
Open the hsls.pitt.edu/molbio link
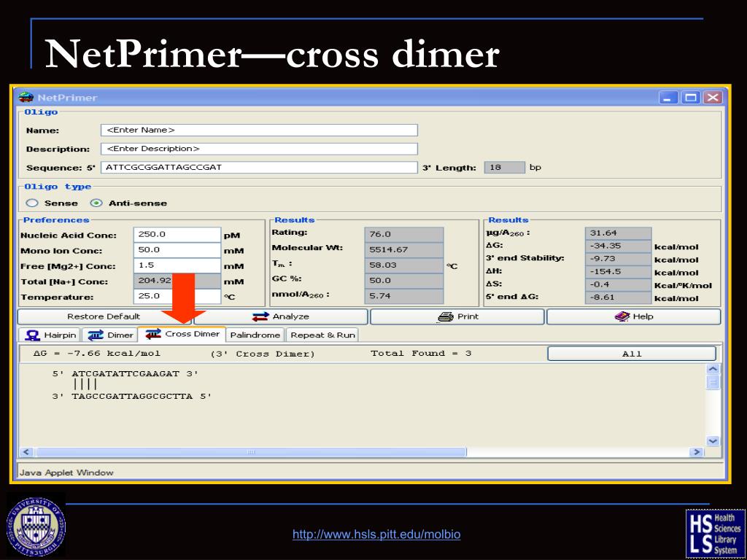point(376,534)
